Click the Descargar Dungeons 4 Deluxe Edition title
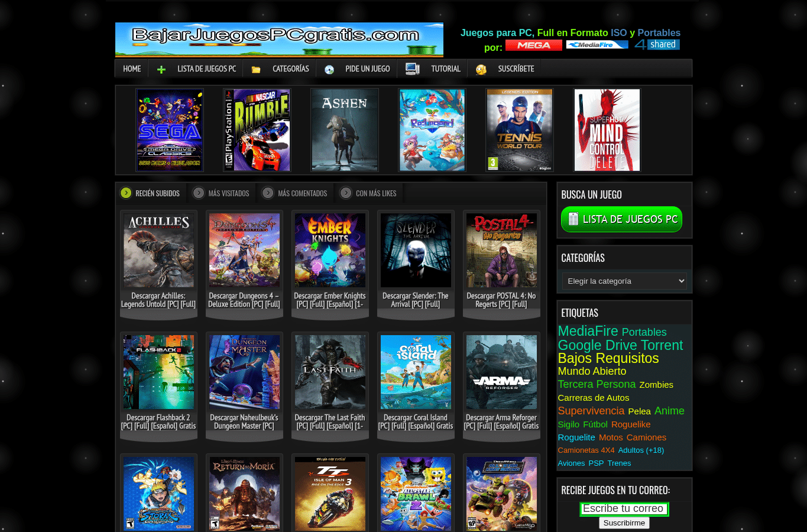The height and width of the screenshot is (532, 807). (x=244, y=300)
